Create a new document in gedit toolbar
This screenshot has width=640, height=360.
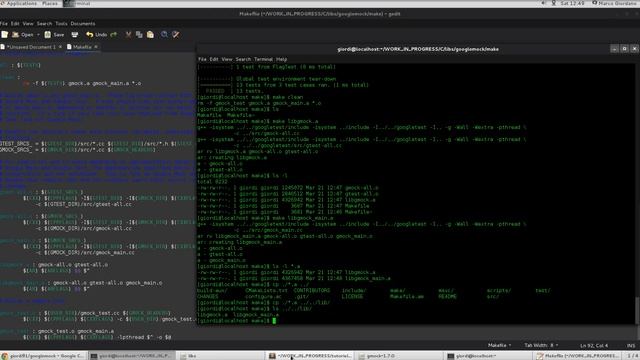point(4,35)
